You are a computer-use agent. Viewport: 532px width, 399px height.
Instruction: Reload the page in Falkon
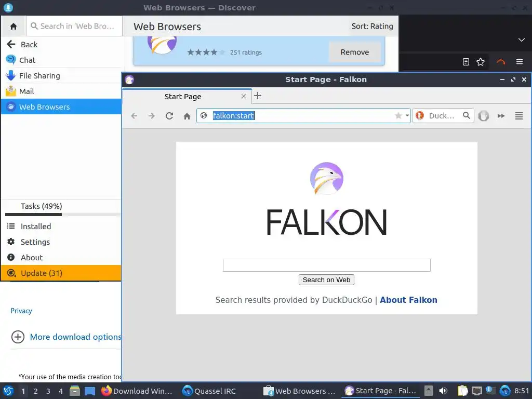click(169, 116)
